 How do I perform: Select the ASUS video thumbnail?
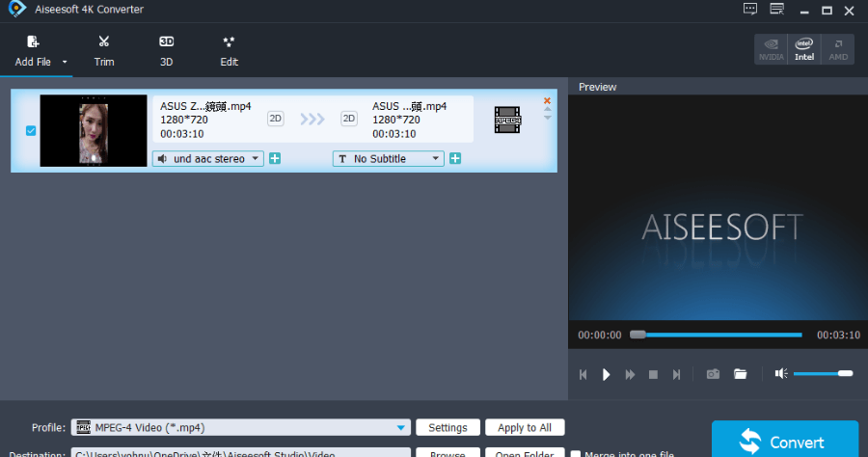point(94,130)
